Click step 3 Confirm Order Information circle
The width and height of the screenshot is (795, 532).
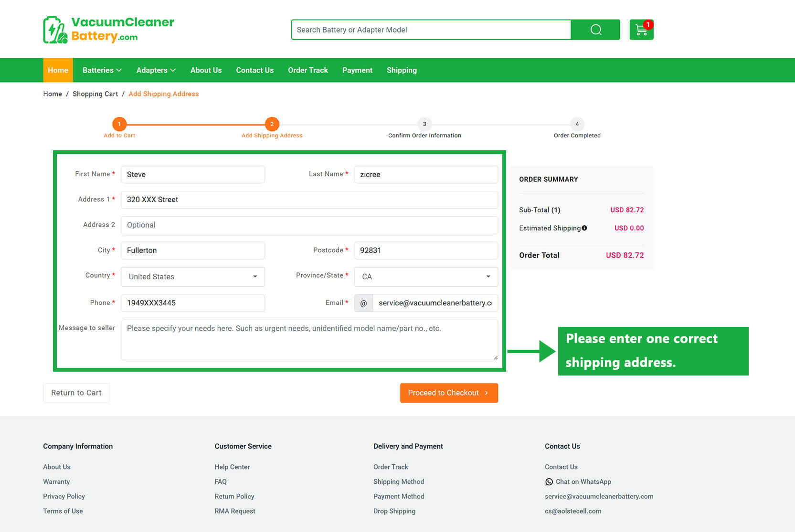424,124
